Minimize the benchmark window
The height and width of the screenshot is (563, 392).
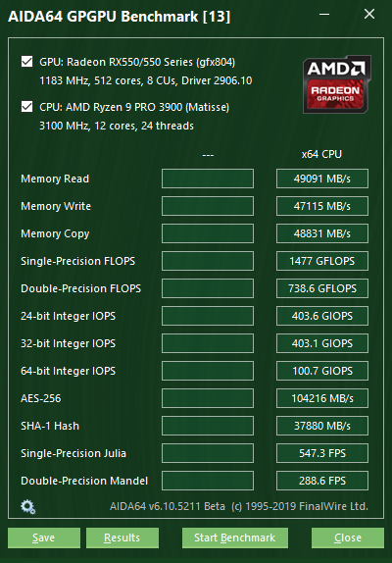click(324, 15)
